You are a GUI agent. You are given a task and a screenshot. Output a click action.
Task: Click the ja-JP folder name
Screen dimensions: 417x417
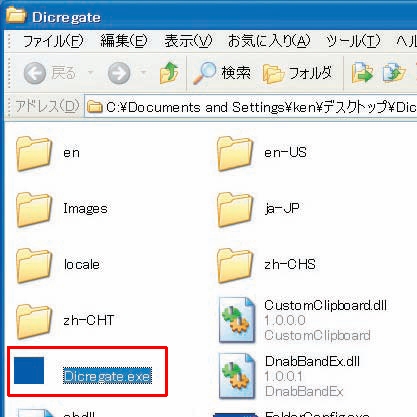(x=282, y=209)
